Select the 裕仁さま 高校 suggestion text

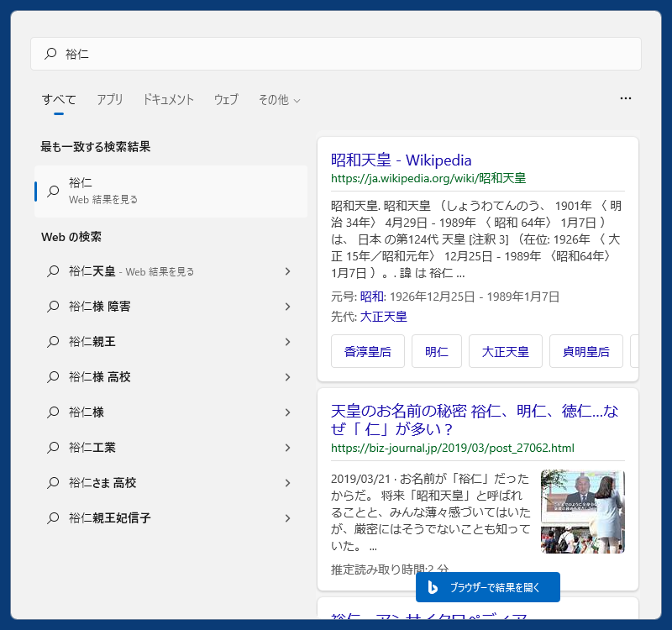[x=102, y=483]
